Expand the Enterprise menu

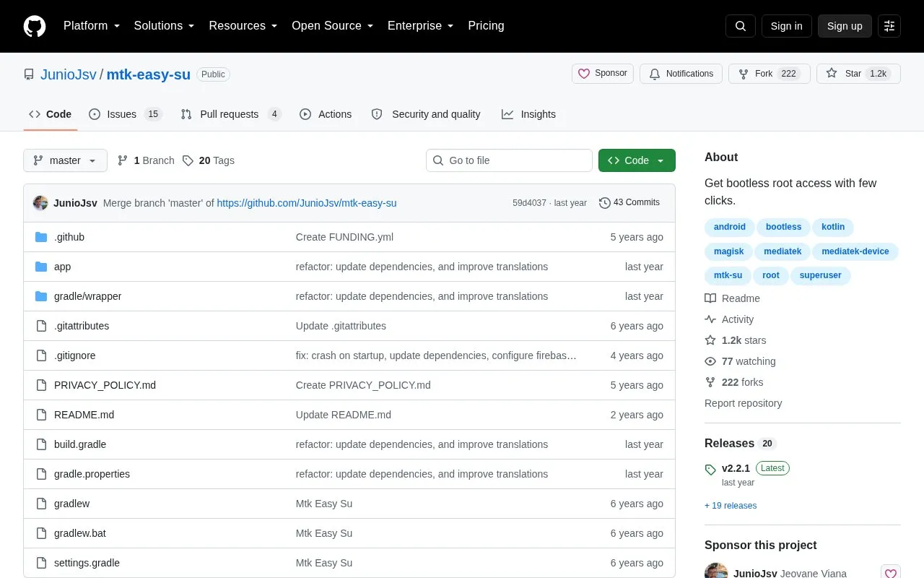(x=421, y=26)
